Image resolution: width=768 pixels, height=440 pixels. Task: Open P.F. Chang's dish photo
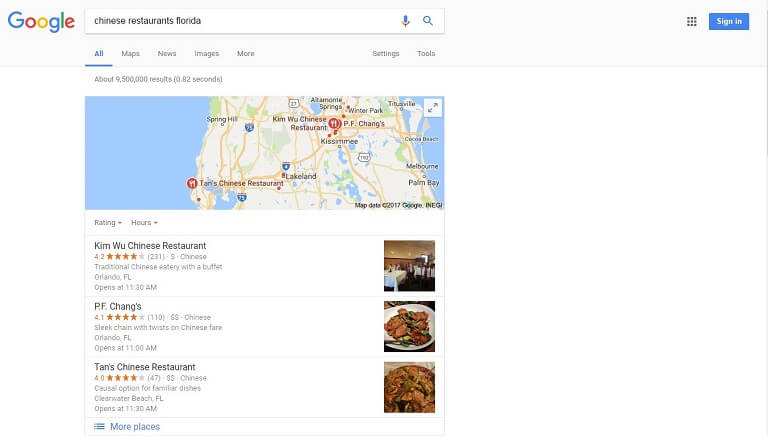click(x=409, y=327)
